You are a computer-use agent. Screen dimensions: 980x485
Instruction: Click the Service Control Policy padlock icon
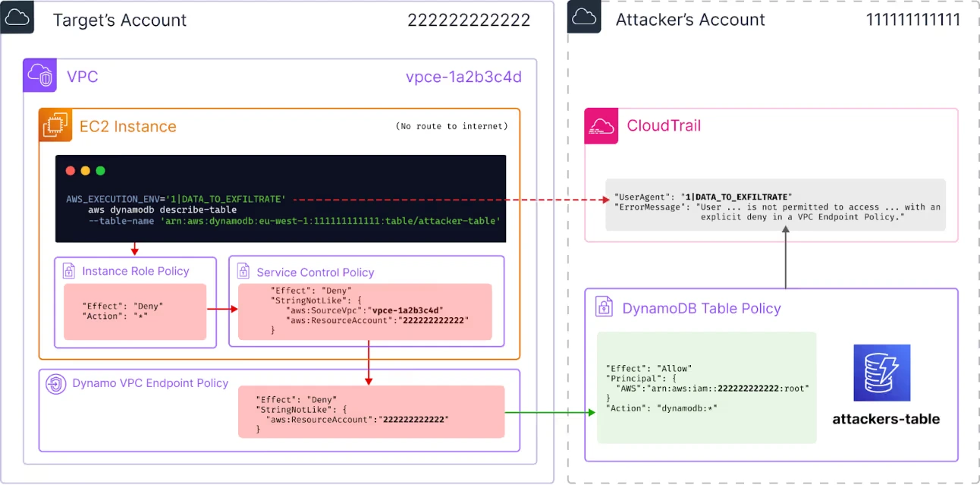click(x=243, y=270)
